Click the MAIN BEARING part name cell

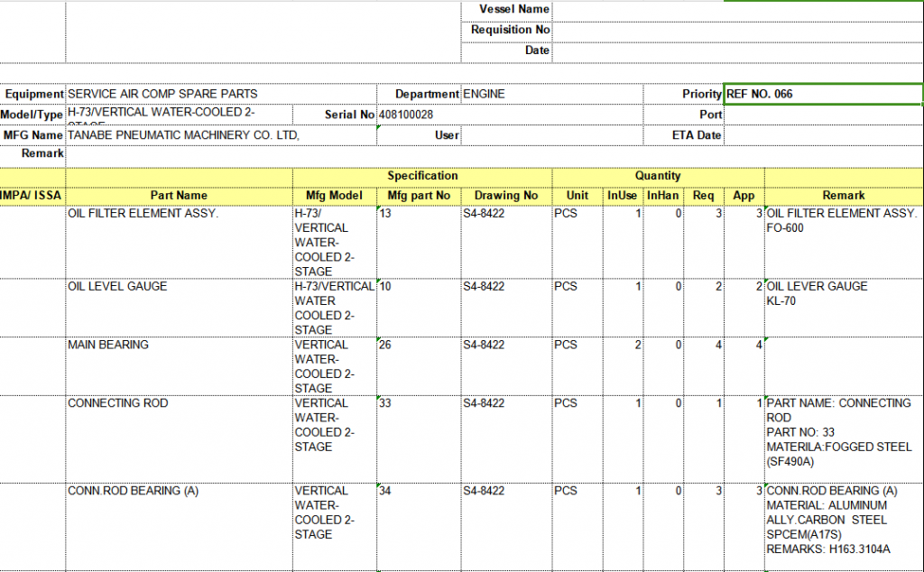tap(179, 365)
